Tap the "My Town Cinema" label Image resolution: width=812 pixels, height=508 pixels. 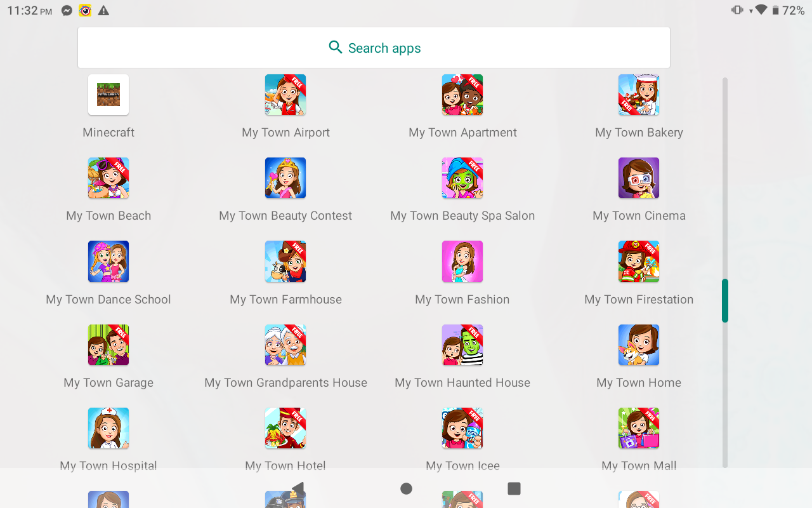[639, 216]
